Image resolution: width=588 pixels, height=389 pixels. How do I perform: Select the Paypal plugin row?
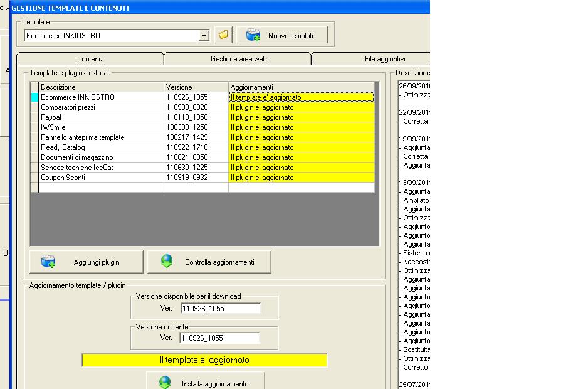coord(100,117)
